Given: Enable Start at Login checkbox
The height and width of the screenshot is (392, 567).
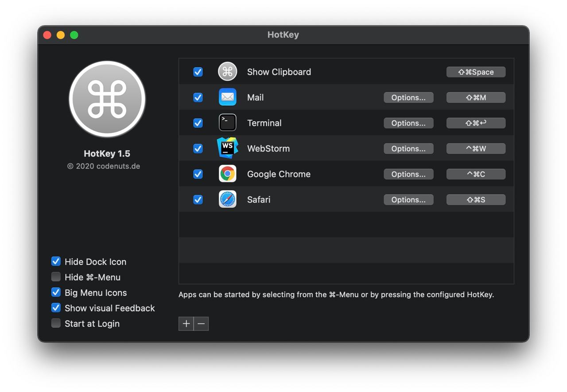Looking at the screenshot, I should click(x=56, y=323).
